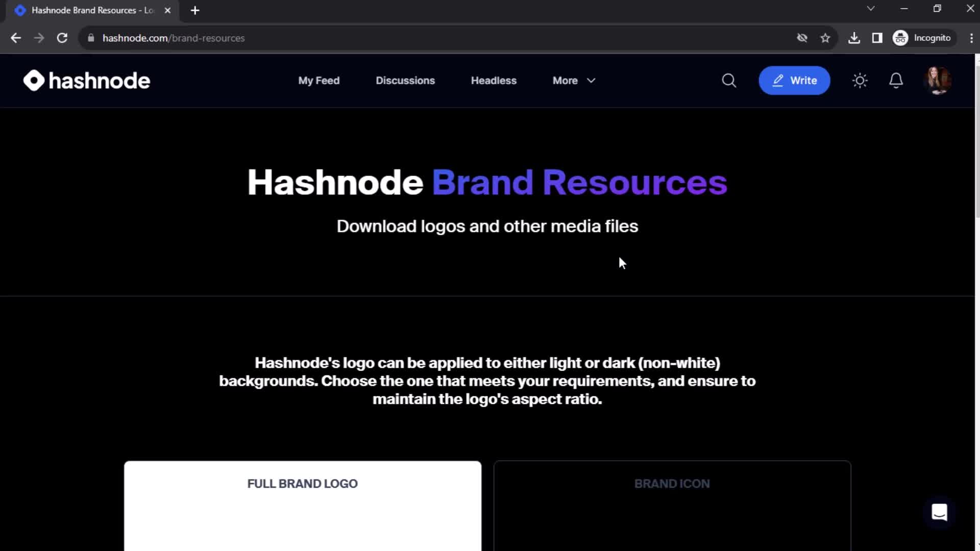Select the My Feed menu item
Image resolution: width=980 pixels, height=551 pixels.
(318, 80)
